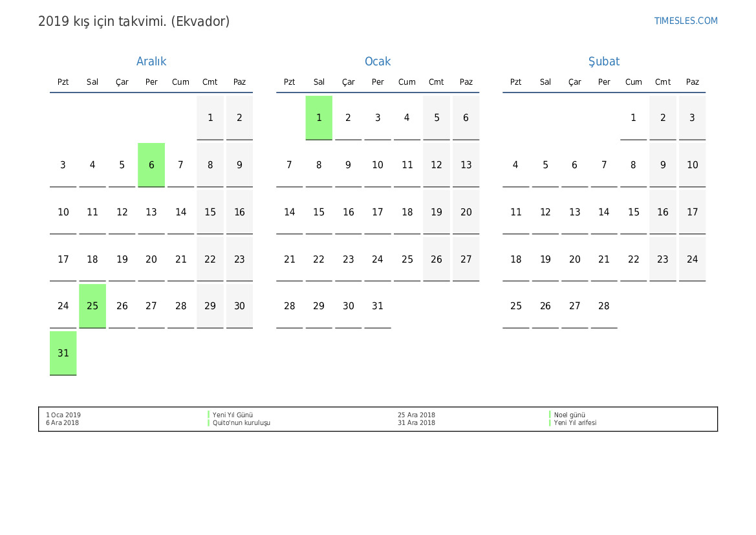Select December 1 in the Aralık calendar
This screenshot has width=756, height=535.
point(210,118)
